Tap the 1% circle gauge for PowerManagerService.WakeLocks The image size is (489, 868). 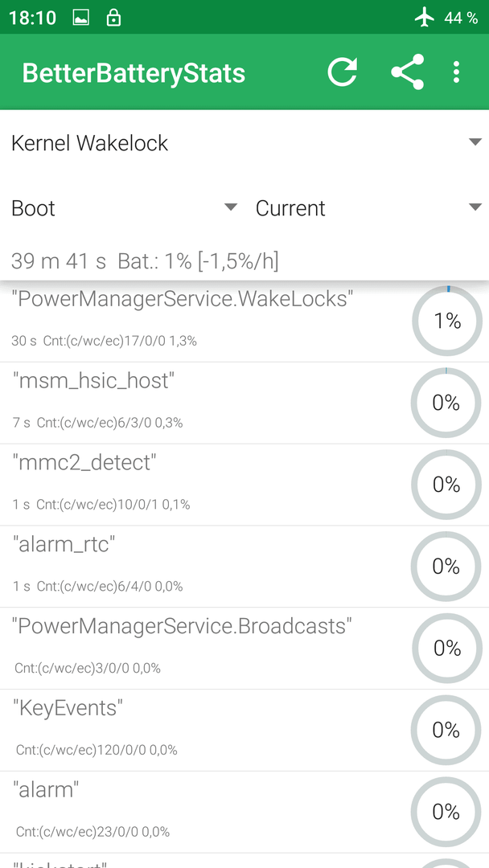447,321
